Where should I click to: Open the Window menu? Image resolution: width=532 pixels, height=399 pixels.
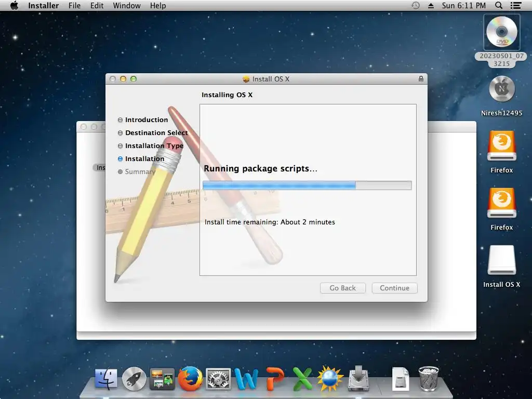127,5
